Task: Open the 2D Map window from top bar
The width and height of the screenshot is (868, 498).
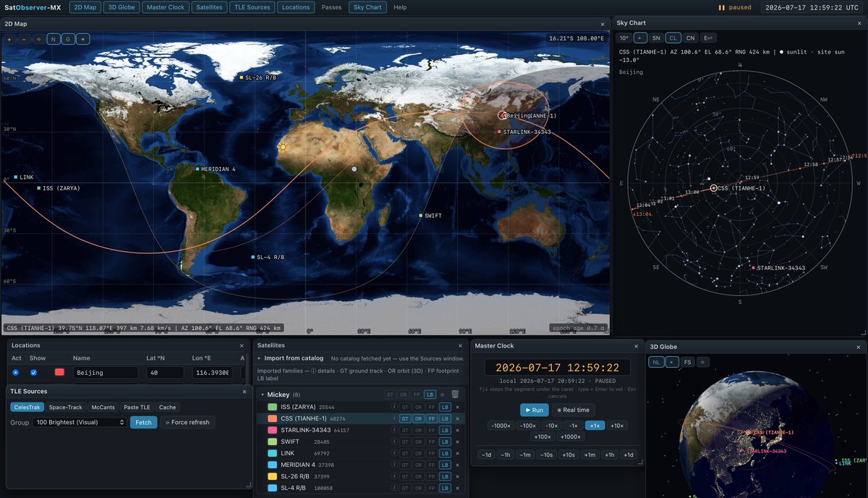Action: tap(84, 7)
